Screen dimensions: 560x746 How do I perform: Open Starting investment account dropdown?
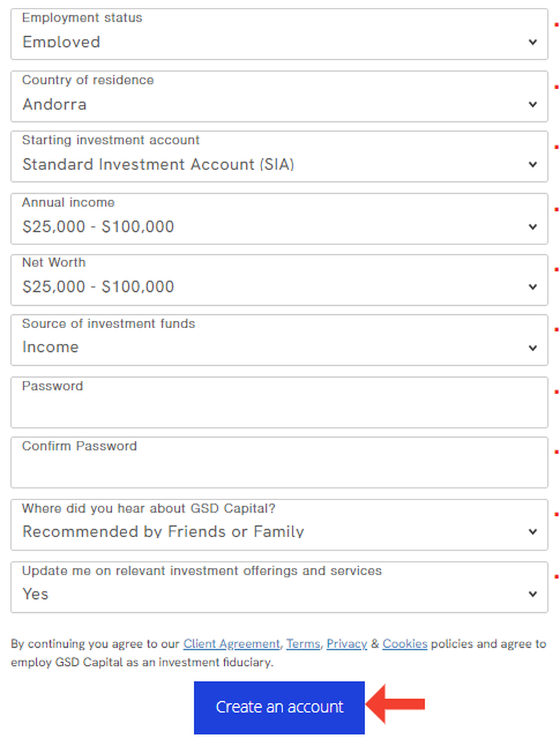coord(279,157)
